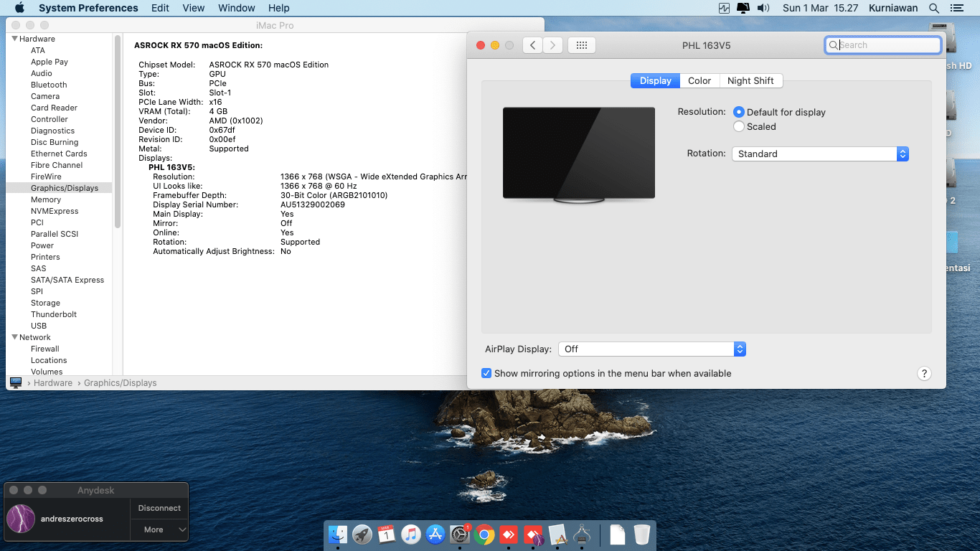Image resolution: width=980 pixels, height=551 pixels.
Task: Click the help question mark button
Action: point(924,373)
